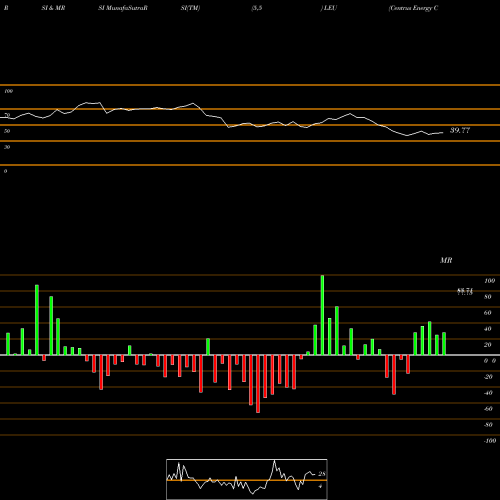Open the mini RSI overview thumbnail chart
The image size is (500, 500).
tap(247, 479)
